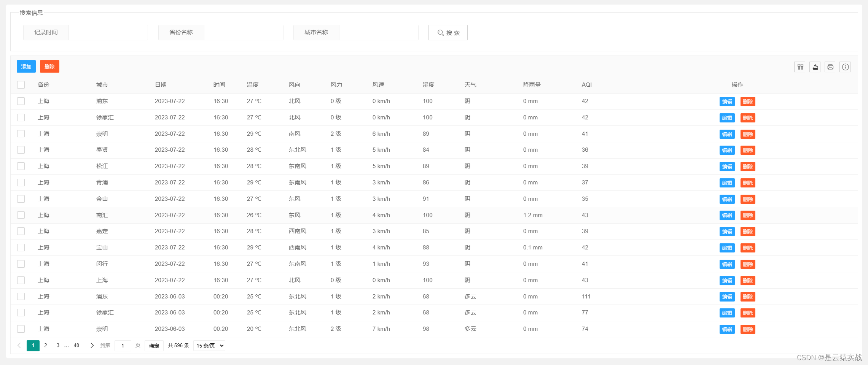Viewport: 868px width, 365px height.
Task: Click the AQI value 111
Action: 586,297
